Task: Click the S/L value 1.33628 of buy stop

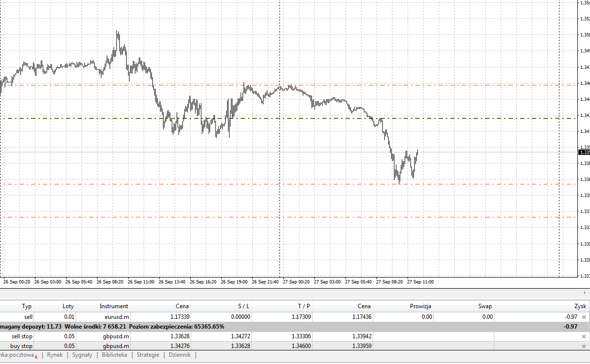Action: pos(238,346)
